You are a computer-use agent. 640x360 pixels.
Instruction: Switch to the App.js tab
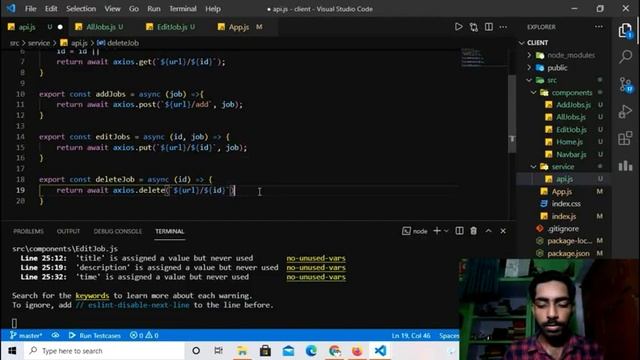coord(239,27)
